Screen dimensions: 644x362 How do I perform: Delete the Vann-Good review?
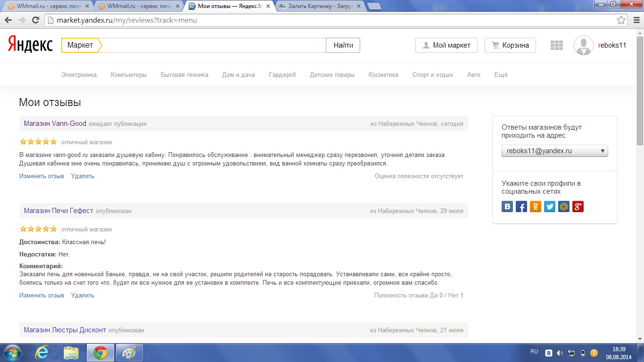coord(83,176)
